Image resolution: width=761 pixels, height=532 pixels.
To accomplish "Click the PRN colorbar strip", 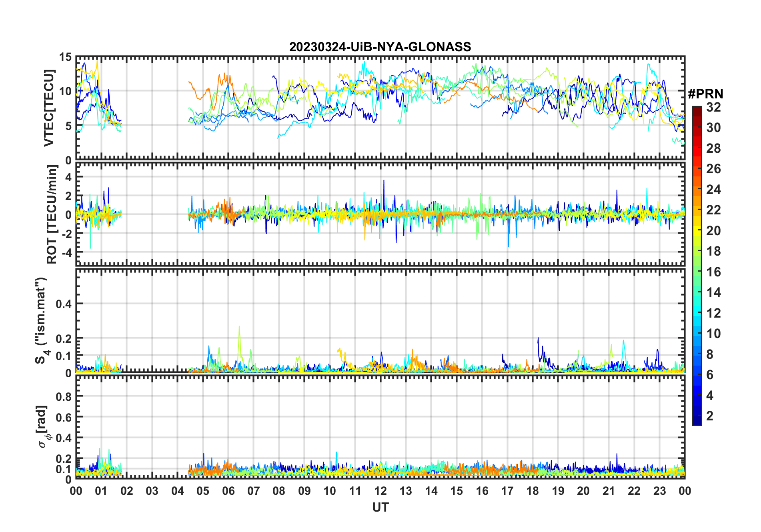I will [697, 266].
